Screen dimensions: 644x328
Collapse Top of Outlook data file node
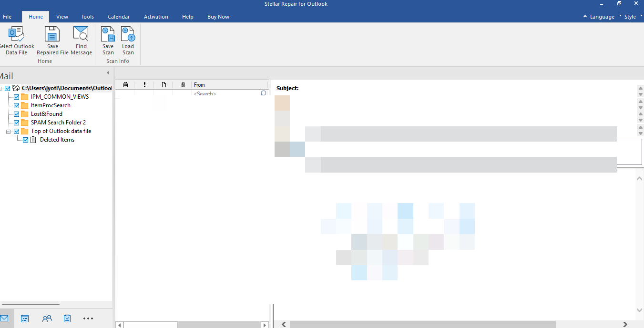pyautogui.click(x=9, y=131)
